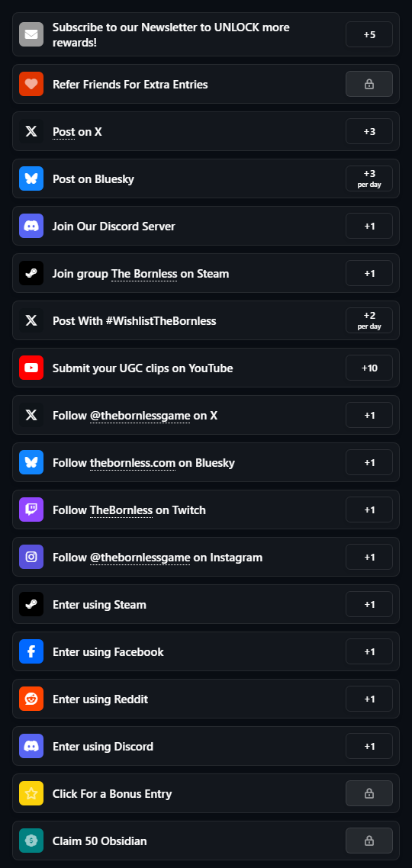
Task: Click the +10 button for YouTube clips
Action: pos(369,368)
